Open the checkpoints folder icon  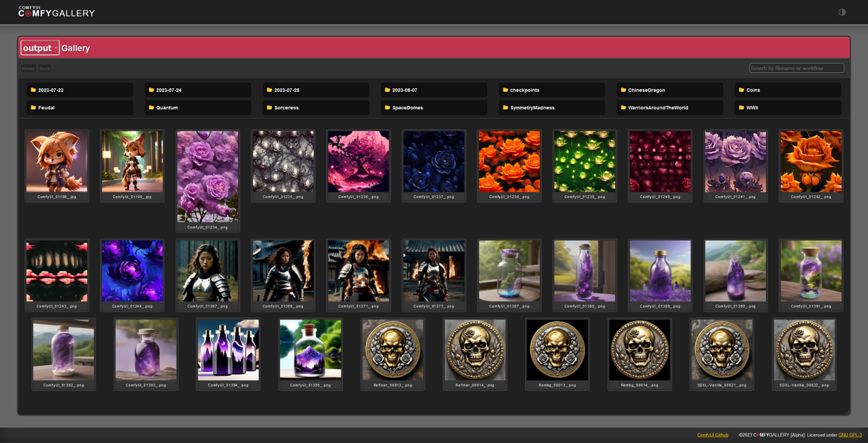click(504, 90)
